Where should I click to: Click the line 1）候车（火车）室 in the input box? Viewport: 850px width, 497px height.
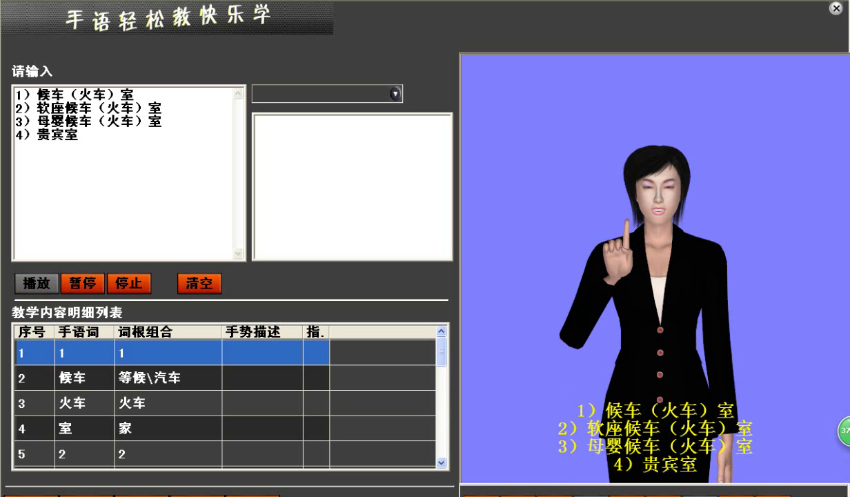coord(74,95)
